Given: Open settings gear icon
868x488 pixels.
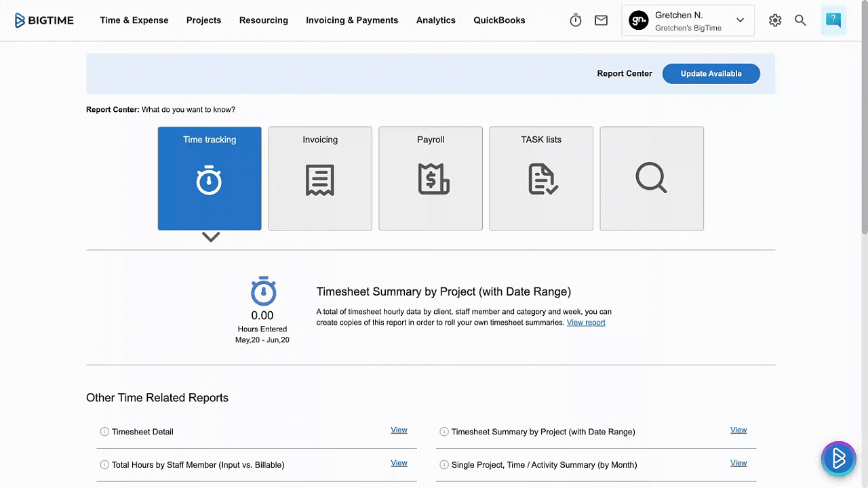Looking at the screenshot, I should point(775,20).
